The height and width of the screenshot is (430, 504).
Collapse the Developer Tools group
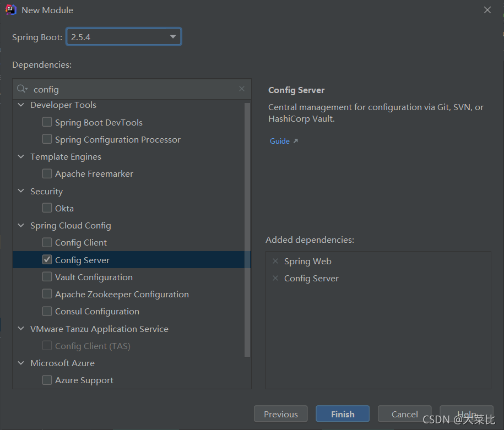pos(21,105)
